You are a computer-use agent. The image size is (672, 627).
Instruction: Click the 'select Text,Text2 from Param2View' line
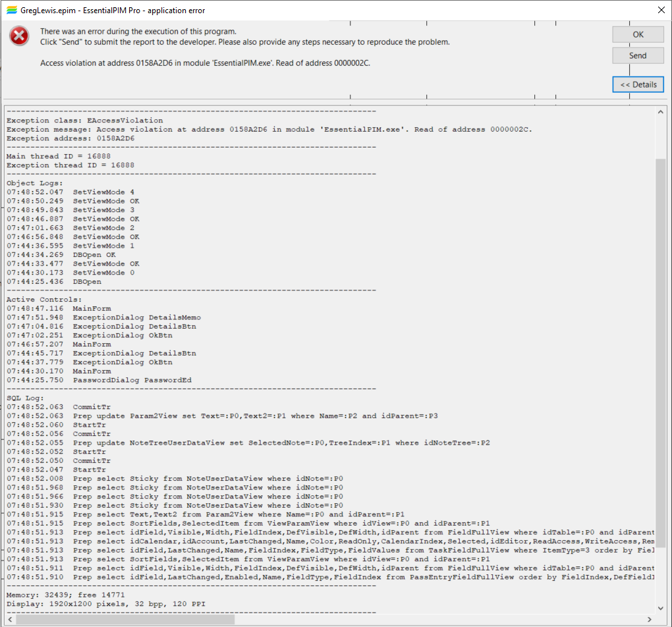pyautogui.click(x=206, y=515)
